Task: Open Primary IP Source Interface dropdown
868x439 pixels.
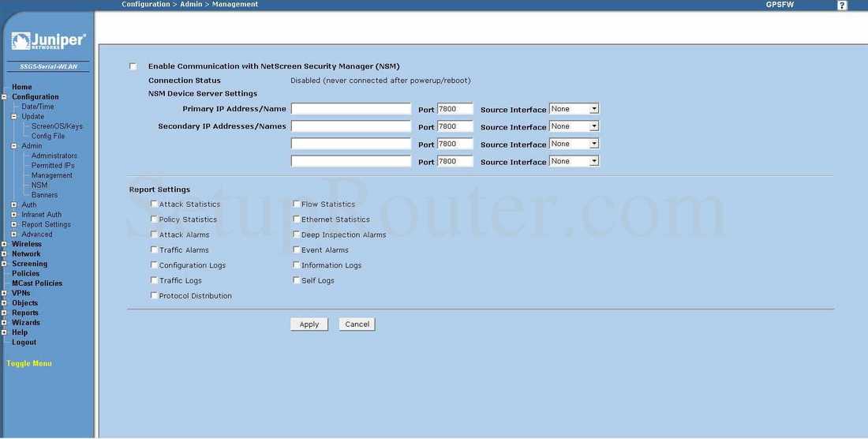Action: (x=574, y=109)
